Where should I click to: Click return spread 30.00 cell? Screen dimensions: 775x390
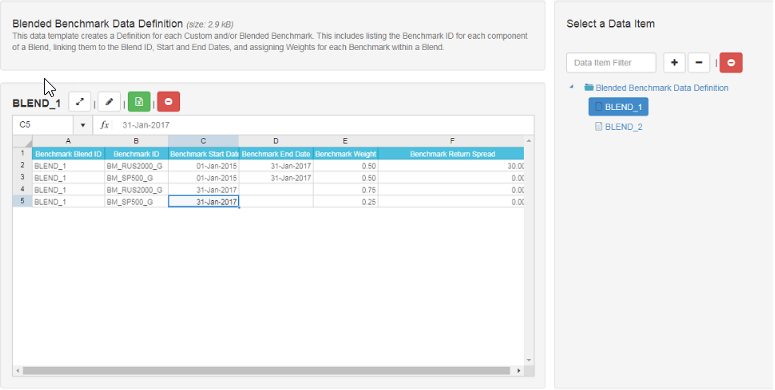click(451, 166)
